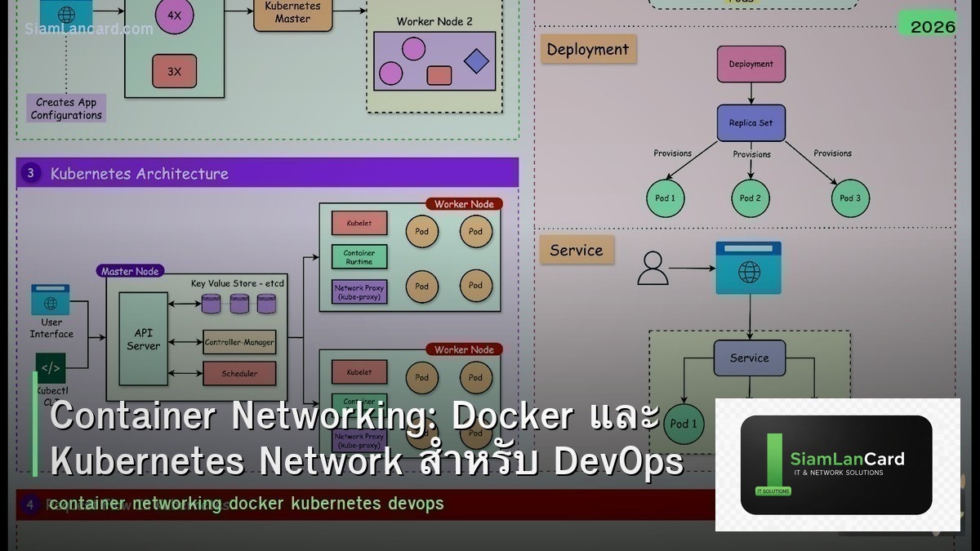Enable the Container Runtime block

click(359, 256)
